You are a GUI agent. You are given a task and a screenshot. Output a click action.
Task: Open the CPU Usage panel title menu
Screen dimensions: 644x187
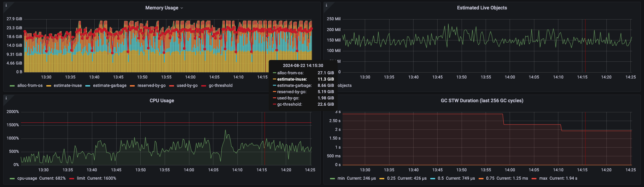point(162,100)
